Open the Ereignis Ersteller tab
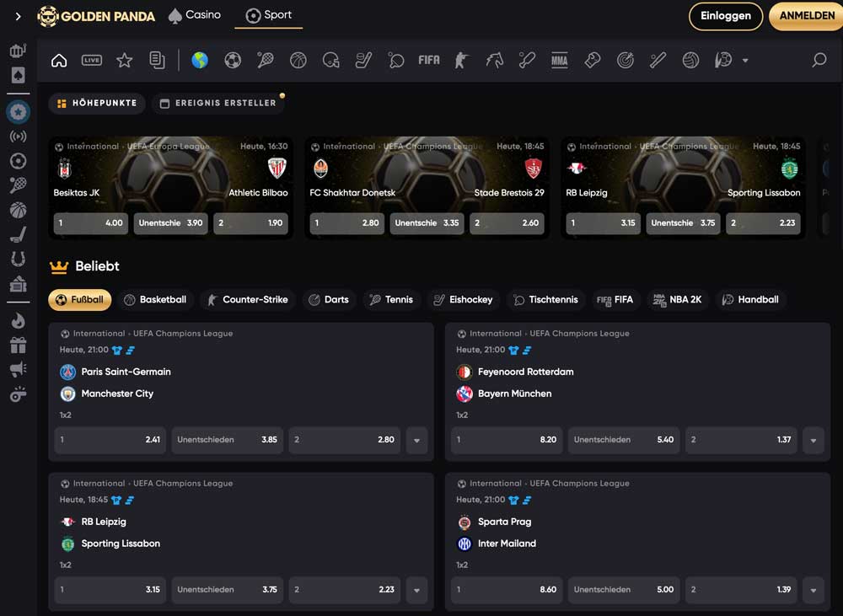Screen dimensions: 843x616 point(218,103)
